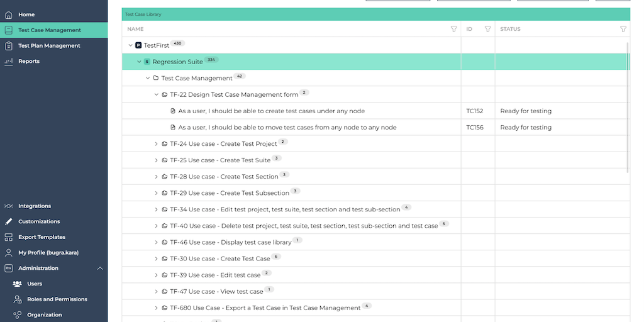Collapse the Administration section chevron
644x322 pixels.
point(100,269)
